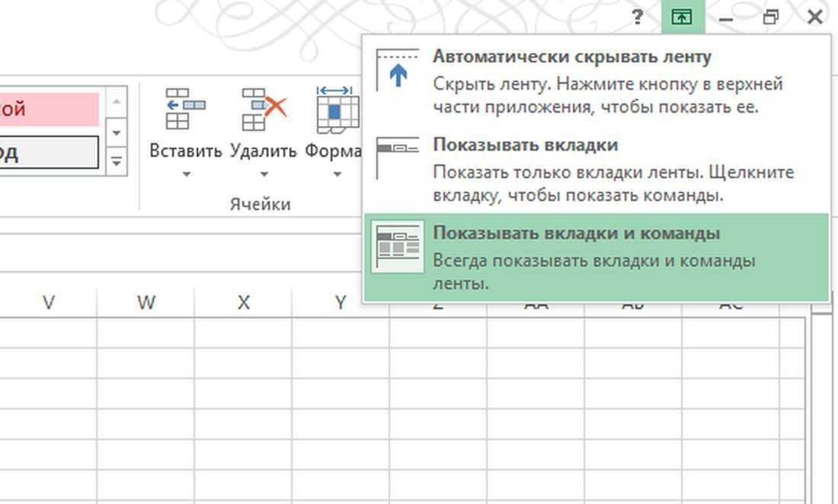Select column V header
The width and height of the screenshot is (838, 504).
48,302
